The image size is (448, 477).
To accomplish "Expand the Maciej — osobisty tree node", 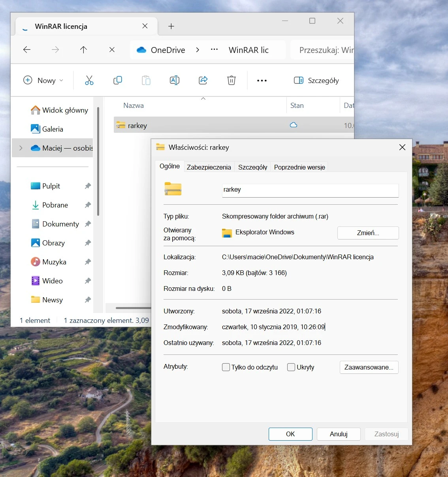I will click(x=21, y=148).
